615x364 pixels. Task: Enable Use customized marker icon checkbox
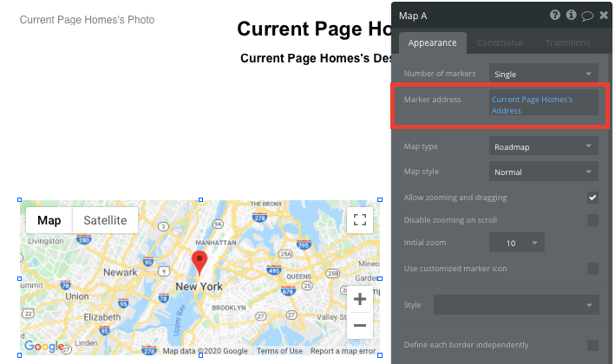(x=592, y=269)
